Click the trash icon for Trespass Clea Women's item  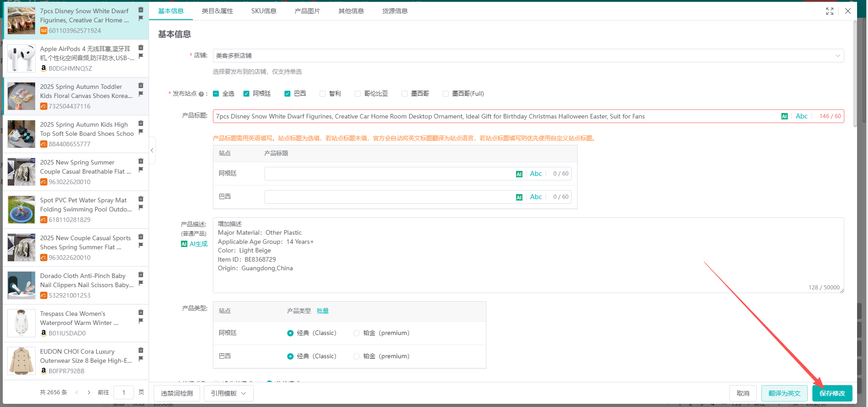click(141, 312)
